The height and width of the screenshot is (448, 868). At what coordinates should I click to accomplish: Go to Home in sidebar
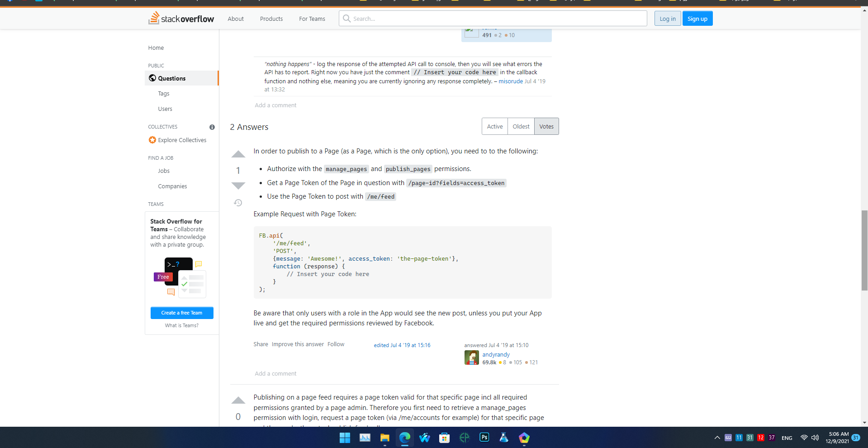tap(156, 48)
